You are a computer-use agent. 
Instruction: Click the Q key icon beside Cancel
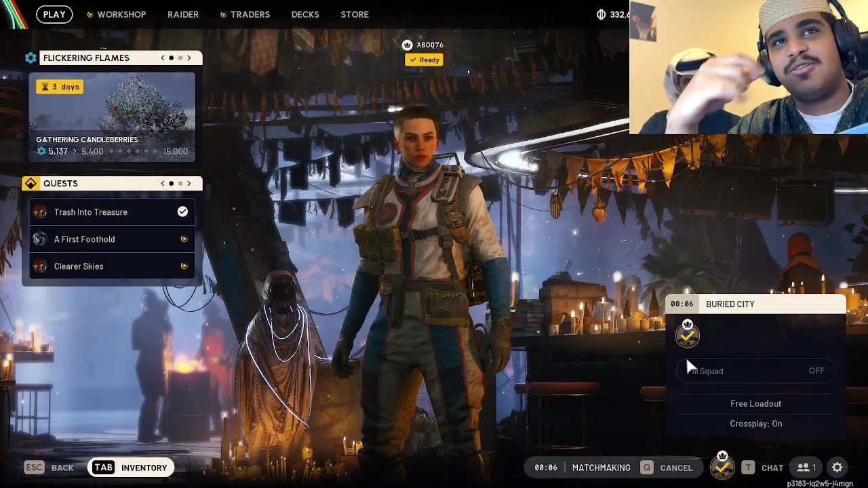click(647, 468)
